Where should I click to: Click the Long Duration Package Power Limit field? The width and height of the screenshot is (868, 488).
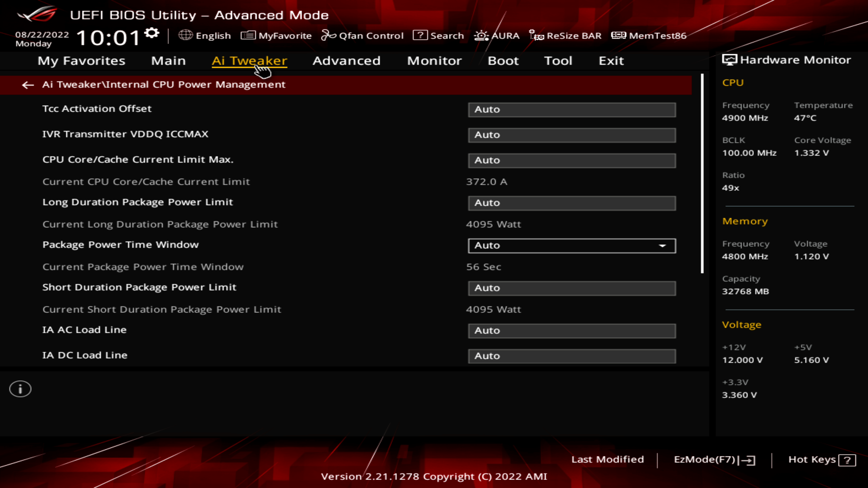571,203
